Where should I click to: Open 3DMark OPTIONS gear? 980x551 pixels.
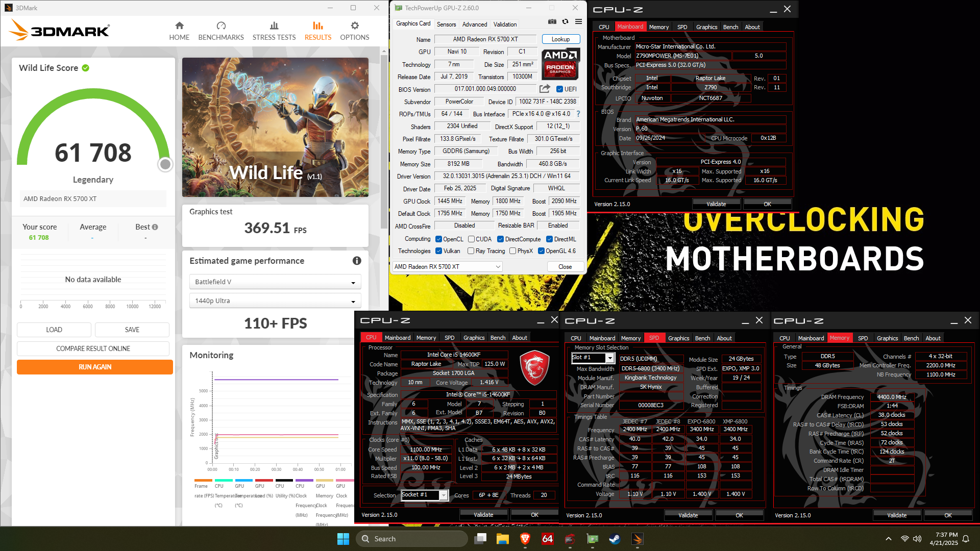[x=355, y=31]
